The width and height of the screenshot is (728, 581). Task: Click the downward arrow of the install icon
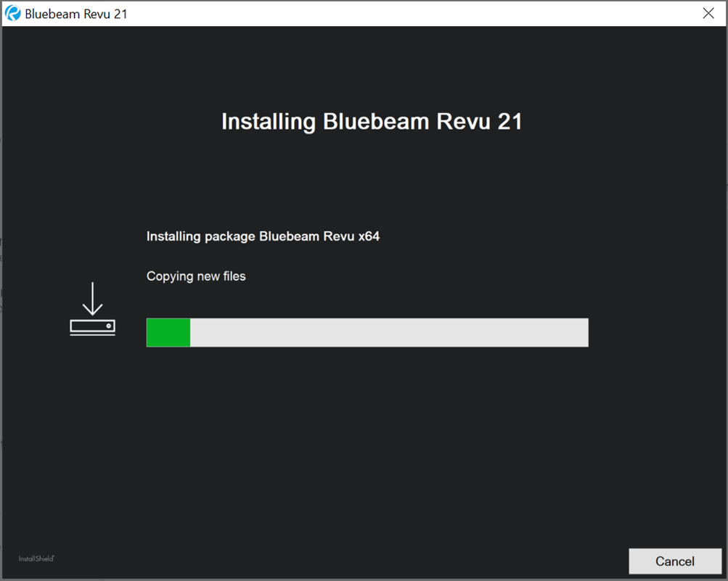92,298
